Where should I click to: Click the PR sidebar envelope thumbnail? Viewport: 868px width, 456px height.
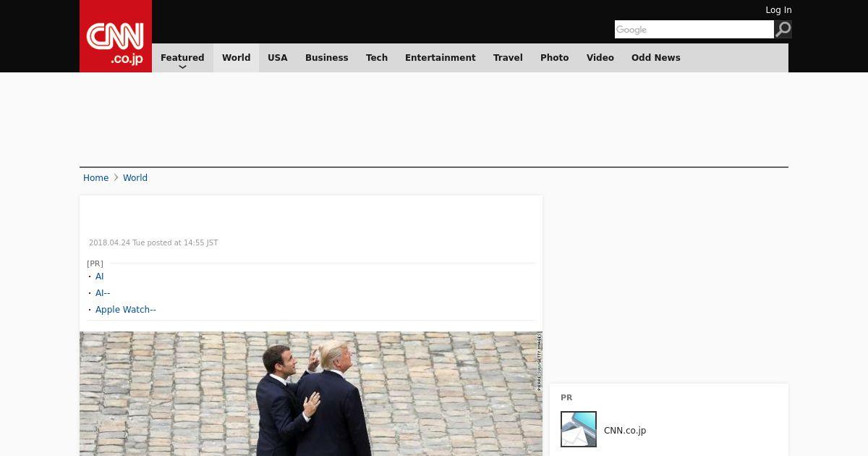coord(579,429)
